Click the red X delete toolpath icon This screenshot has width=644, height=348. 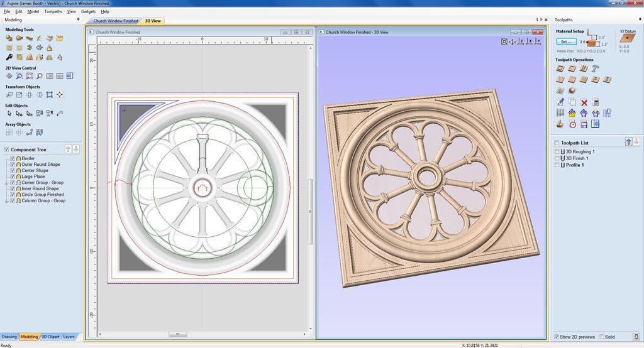click(x=584, y=102)
